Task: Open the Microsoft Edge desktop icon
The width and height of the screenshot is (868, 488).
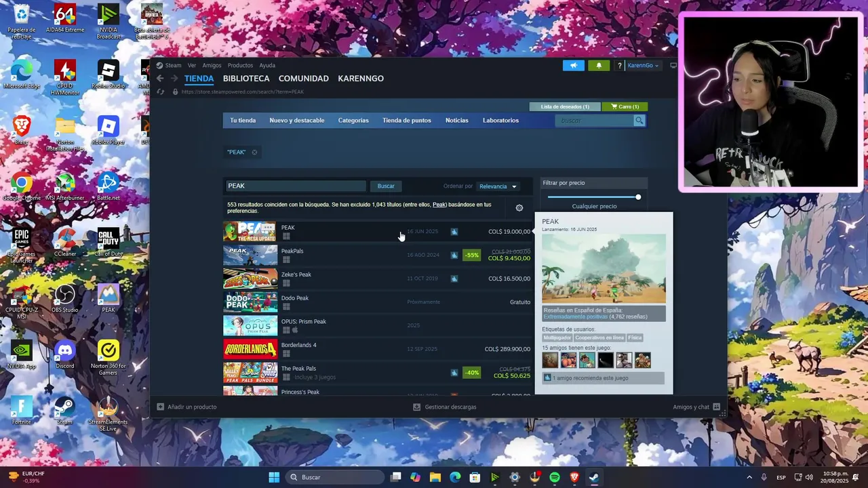Action: coord(22,75)
